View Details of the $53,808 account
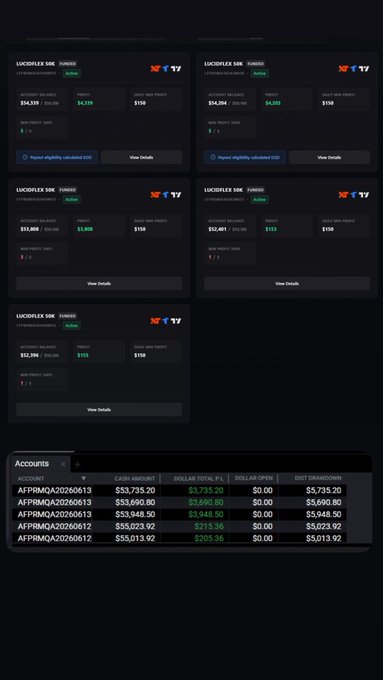 click(99, 284)
